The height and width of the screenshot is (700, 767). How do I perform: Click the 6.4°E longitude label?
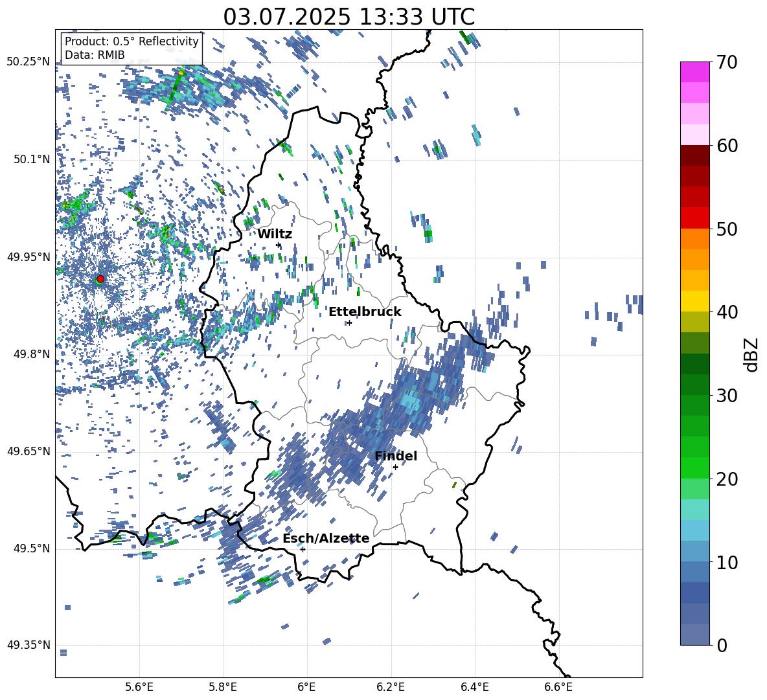[474, 687]
